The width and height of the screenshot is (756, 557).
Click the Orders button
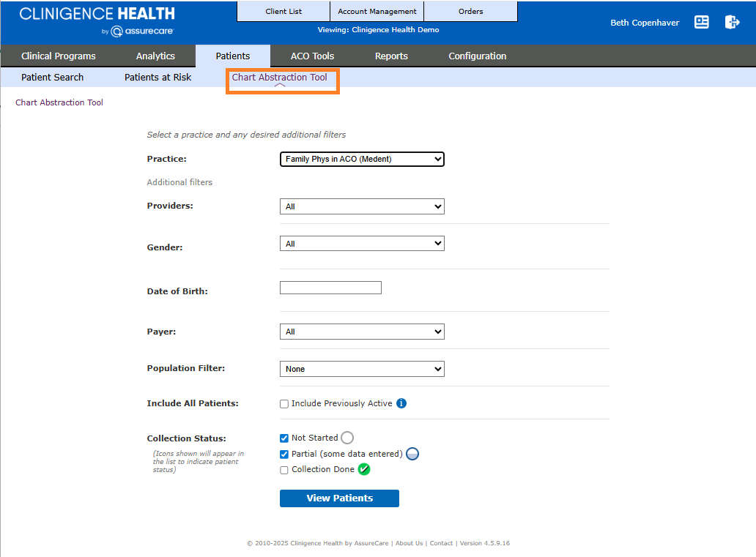pyautogui.click(x=470, y=11)
